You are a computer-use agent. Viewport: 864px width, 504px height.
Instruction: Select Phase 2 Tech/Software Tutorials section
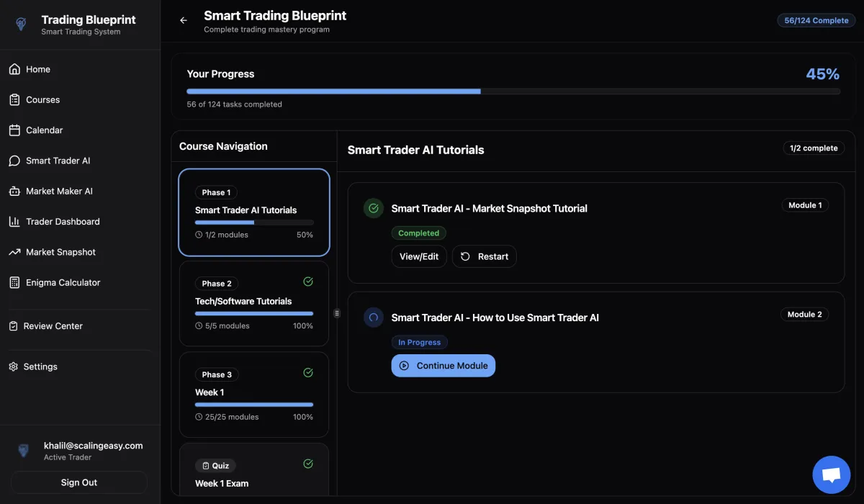point(253,302)
